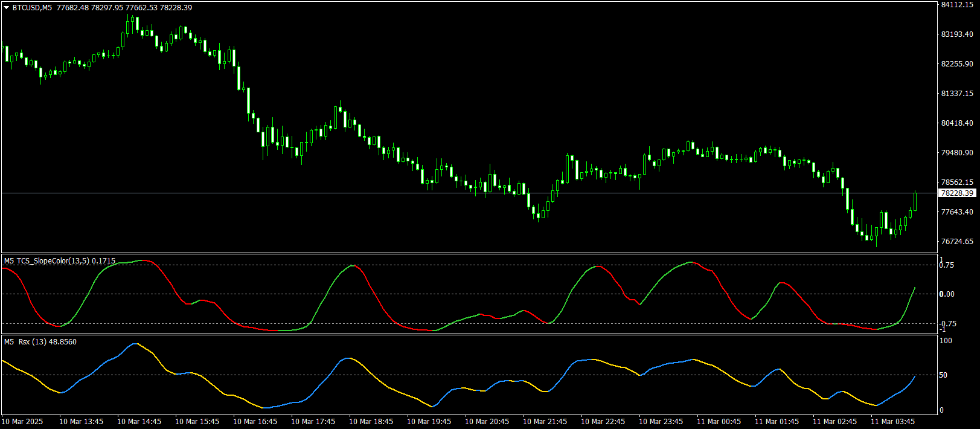
Task: Click the BTCUSD,M5 chart title text
Action: coord(33,8)
